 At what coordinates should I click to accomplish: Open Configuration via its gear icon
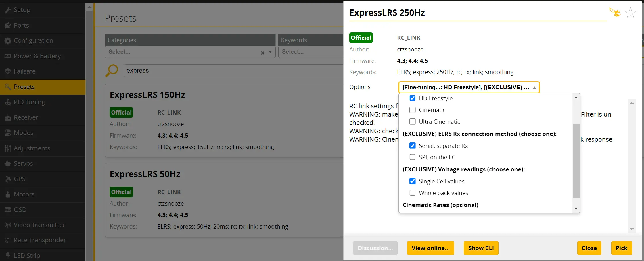8,41
